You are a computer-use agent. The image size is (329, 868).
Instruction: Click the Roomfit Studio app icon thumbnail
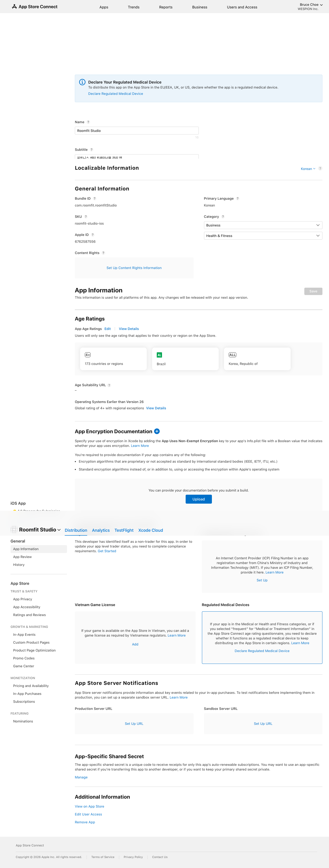click(14, 530)
